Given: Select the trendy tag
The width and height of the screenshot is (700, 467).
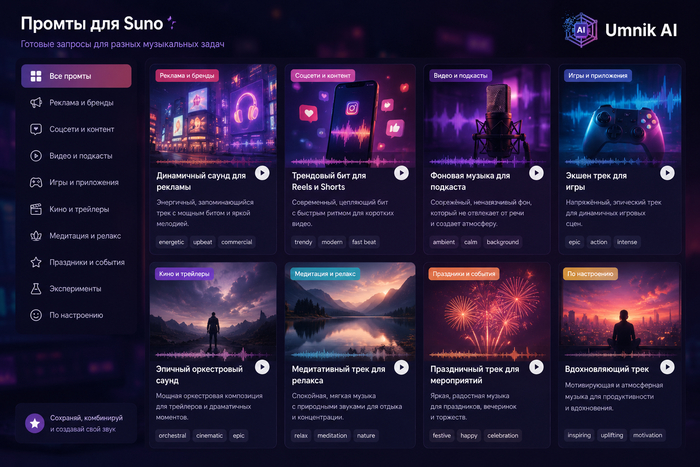Looking at the screenshot, I should coord(303,242).
